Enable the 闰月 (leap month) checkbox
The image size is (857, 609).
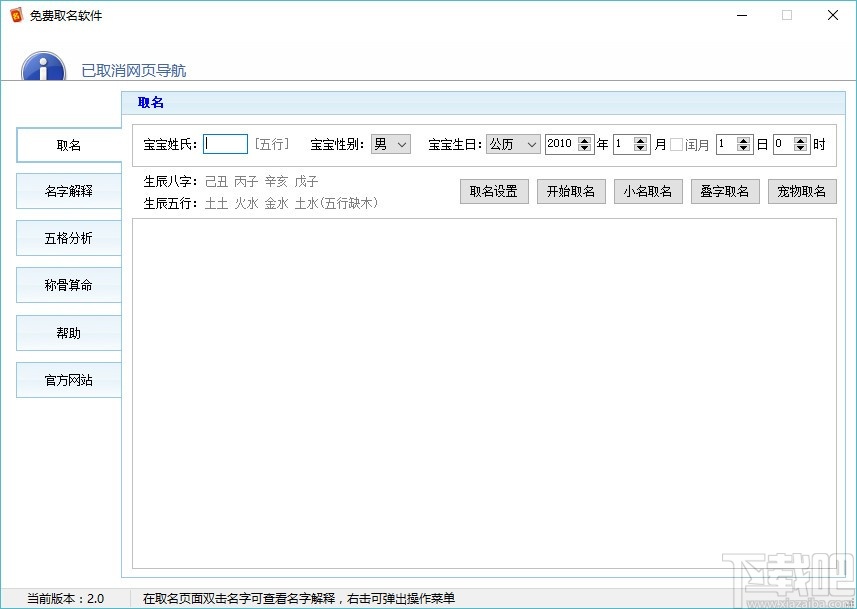click(x=678, y=144)
